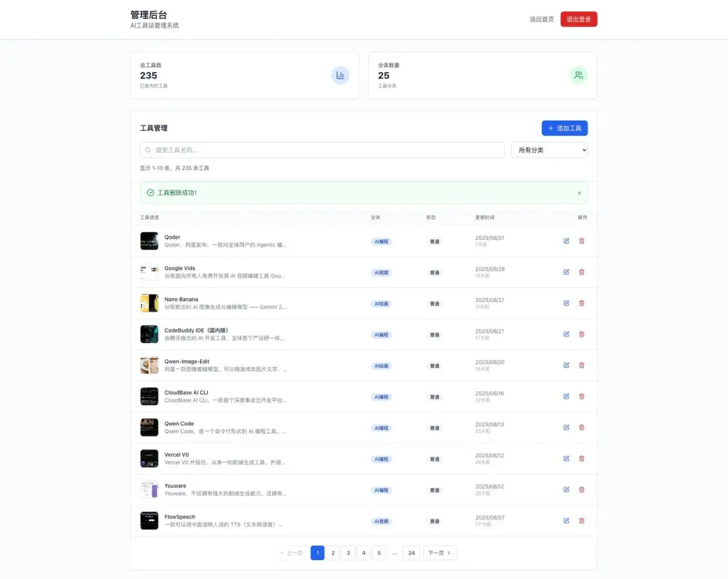This screenshot has width=728, height=579.
Task: Edit the CodeBuddy IDE entry
Action: coord(566,334)
